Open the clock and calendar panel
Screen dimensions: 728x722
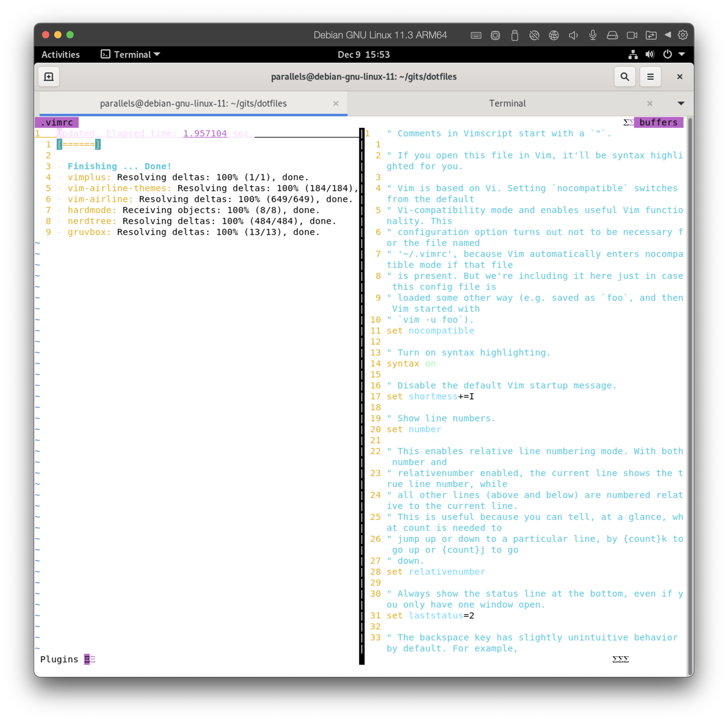pos(364,55)
